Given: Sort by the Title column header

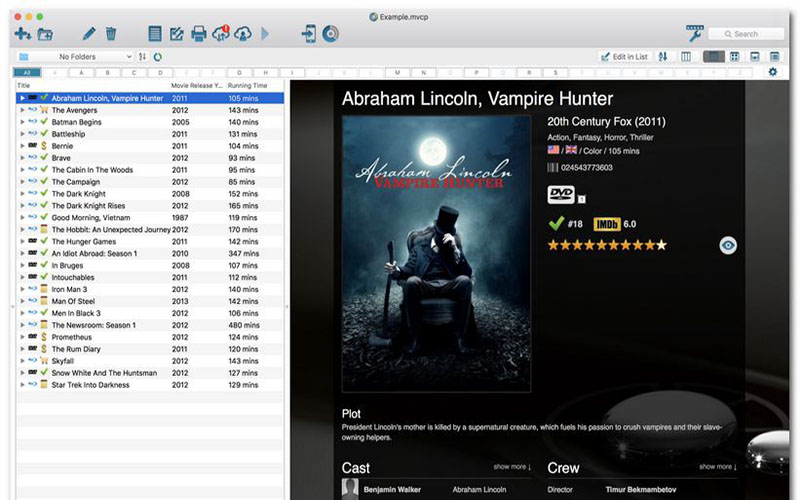Looking at the screenshot, I should coord(93,85).
